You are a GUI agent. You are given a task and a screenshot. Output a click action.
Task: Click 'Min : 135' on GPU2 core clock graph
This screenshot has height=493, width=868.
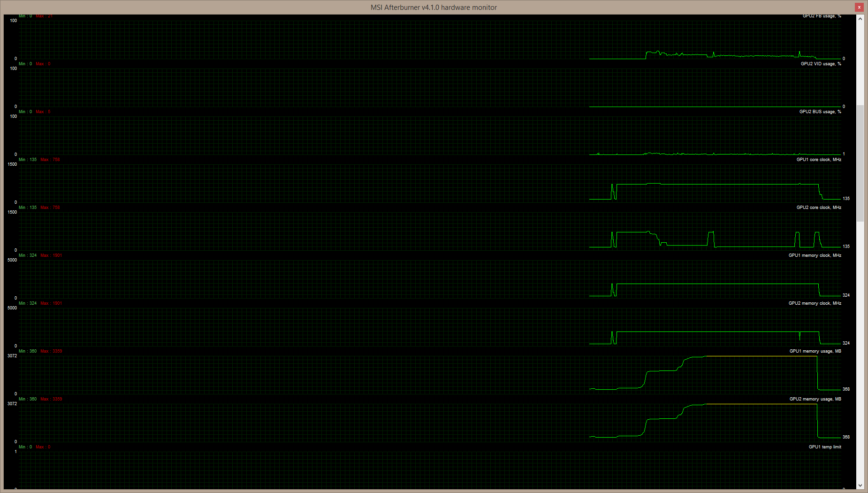(x=28, y=208)
